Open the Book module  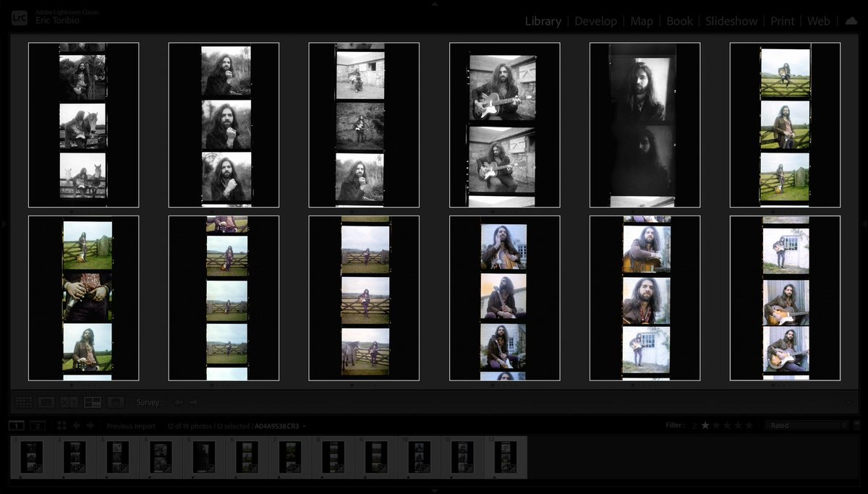click(x=679, y=21)
